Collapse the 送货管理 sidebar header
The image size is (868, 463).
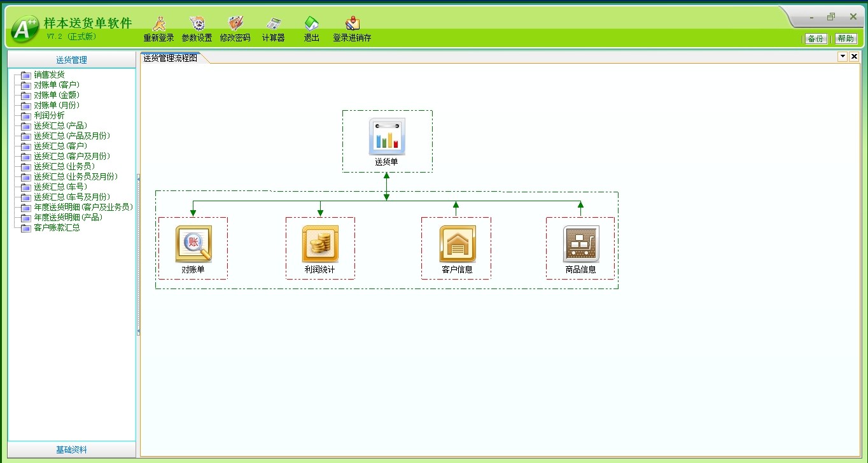[71, 60]
